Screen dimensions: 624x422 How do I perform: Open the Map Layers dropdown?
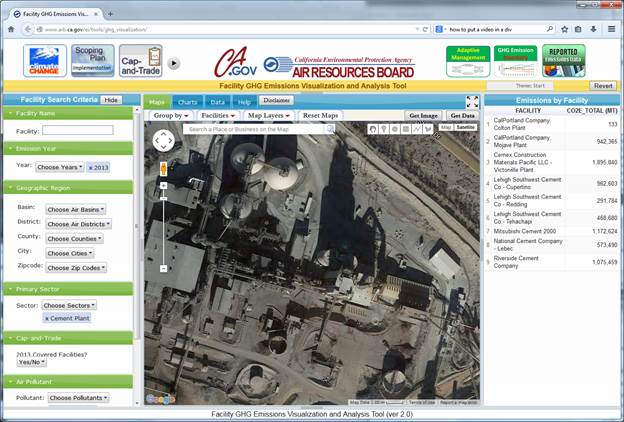pos(270,115)
